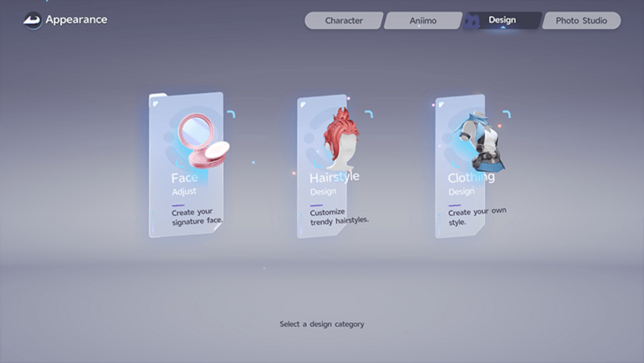
Task: Click the red hair wig icon
Action: click(x=341, y=139)
